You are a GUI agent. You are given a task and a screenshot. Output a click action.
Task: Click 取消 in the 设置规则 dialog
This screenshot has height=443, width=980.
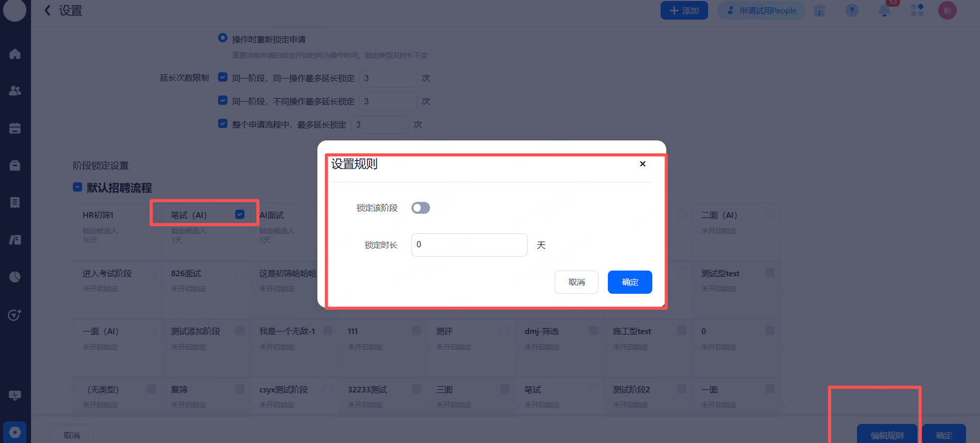[x=576, y=282]
